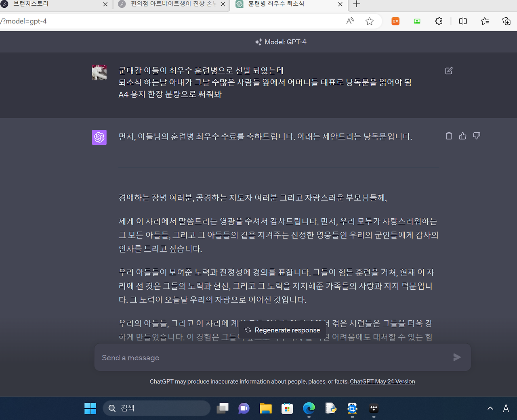Open the browser Extensions puzzle menu

tap(439, 21)
